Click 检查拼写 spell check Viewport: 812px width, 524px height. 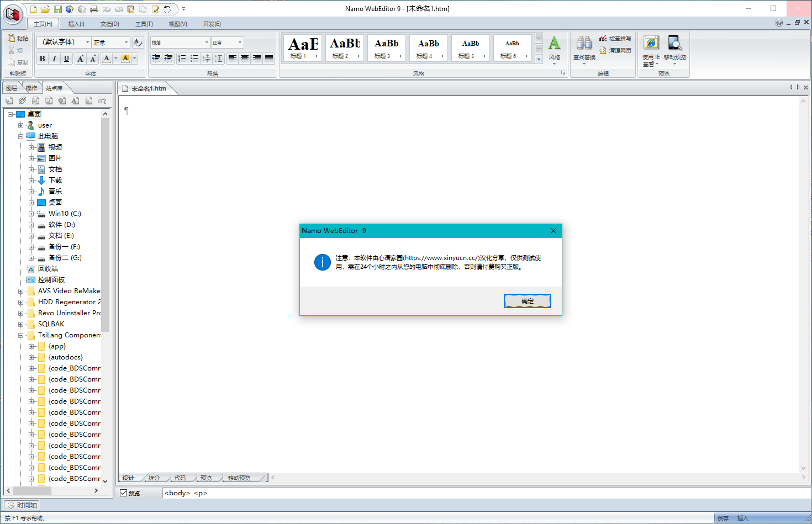615,39
